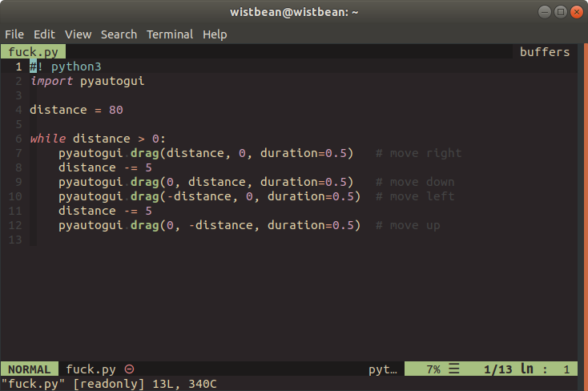Viewport: 588px width, 391px height.
Task: Click 'distance -= 5' on line 11
Action: point(105,211)
